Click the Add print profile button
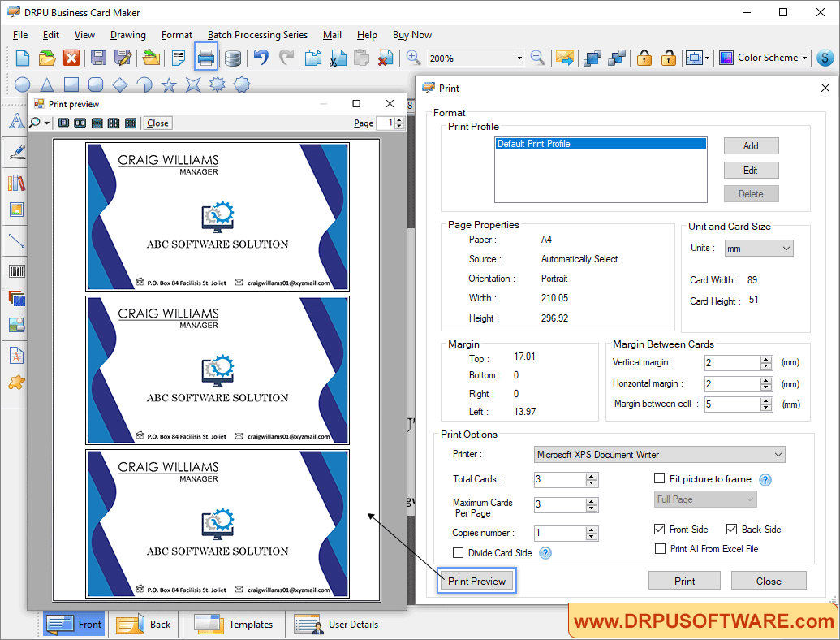Screen dimensions: 840x640 [x=751, y=146]
